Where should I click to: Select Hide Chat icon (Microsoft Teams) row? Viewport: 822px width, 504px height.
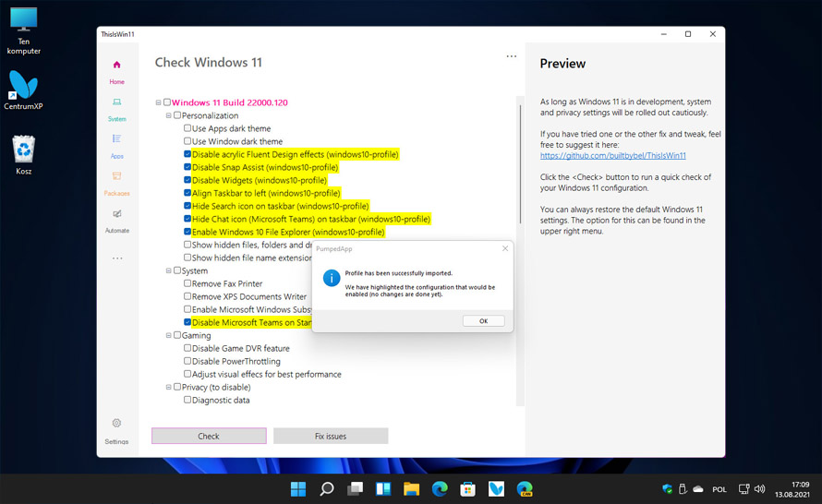311,219
